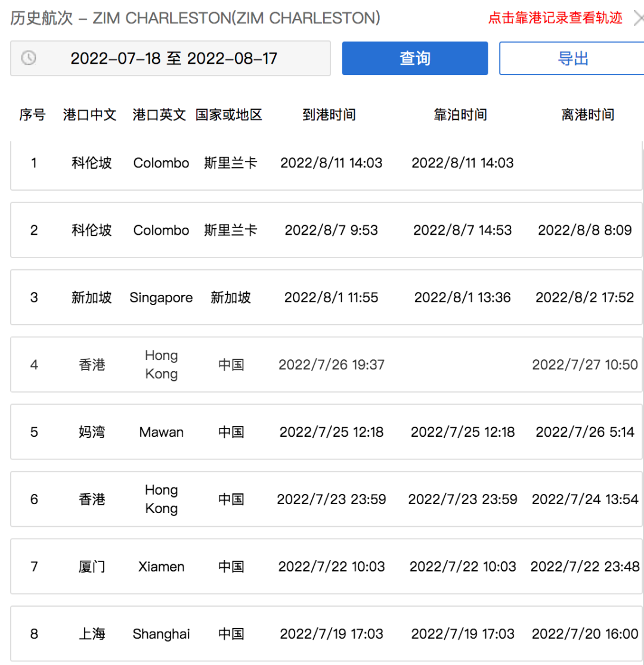Open the Singapore voyage record

(322, 297)
